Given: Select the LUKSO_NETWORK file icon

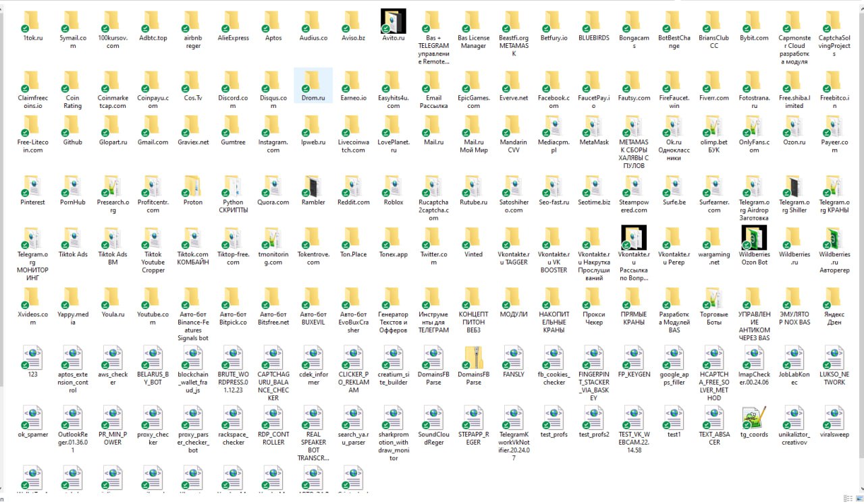Looking at the screenshot, I should (834, 358).
